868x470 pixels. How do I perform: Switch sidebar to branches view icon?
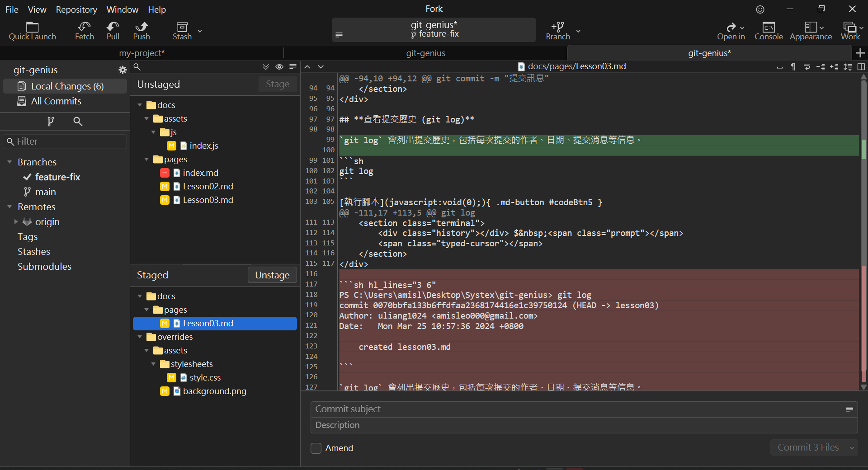(51, 121)
